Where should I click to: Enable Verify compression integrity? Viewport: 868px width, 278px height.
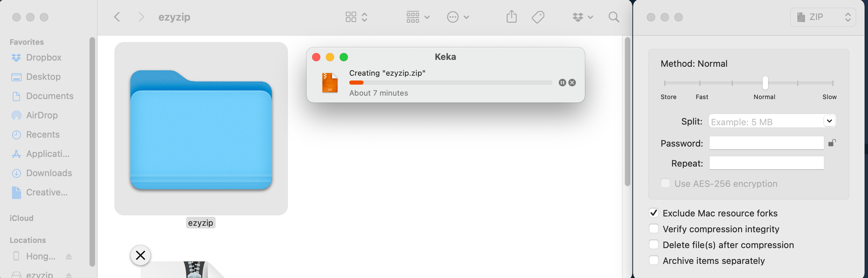coord(653,229)
